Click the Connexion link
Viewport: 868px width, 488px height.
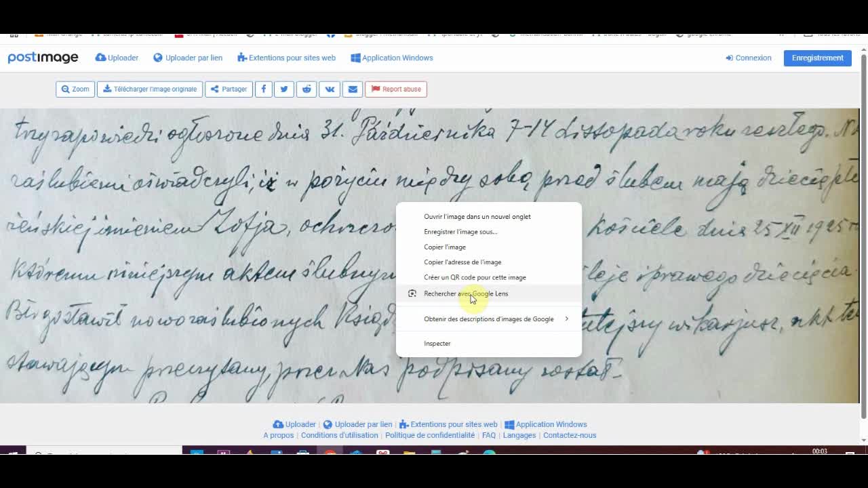[749, 58]
